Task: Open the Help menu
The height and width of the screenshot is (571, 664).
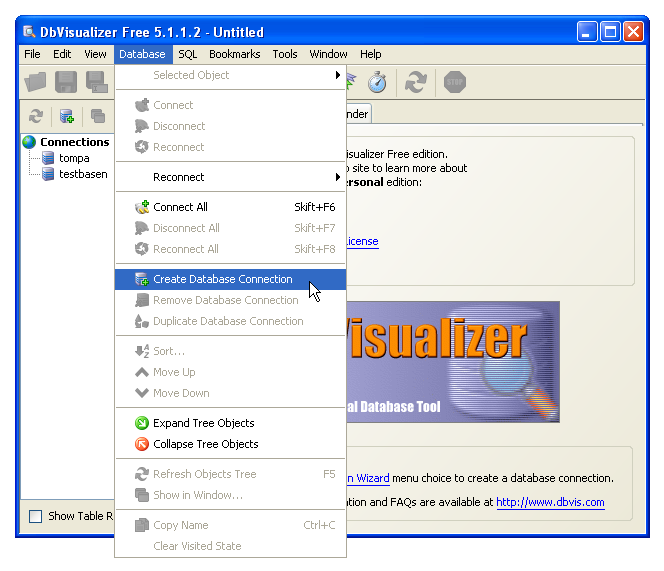Action: pos(371,54)
